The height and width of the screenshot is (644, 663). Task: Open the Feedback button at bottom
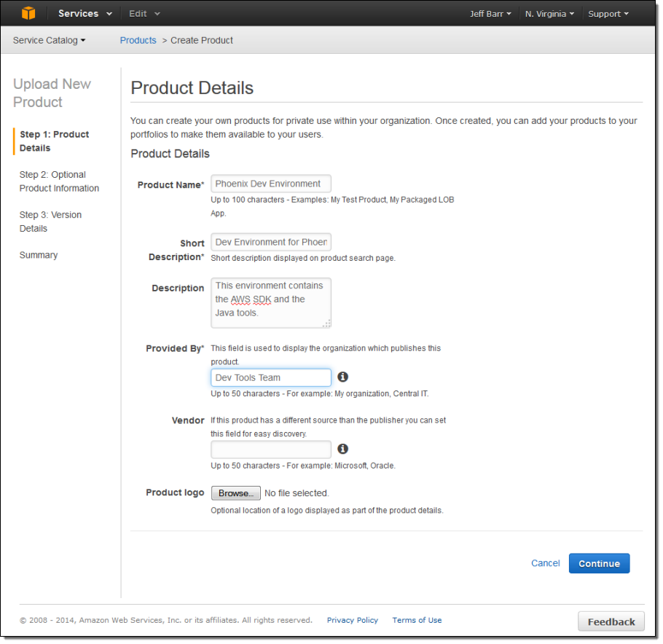pos(611,621)
